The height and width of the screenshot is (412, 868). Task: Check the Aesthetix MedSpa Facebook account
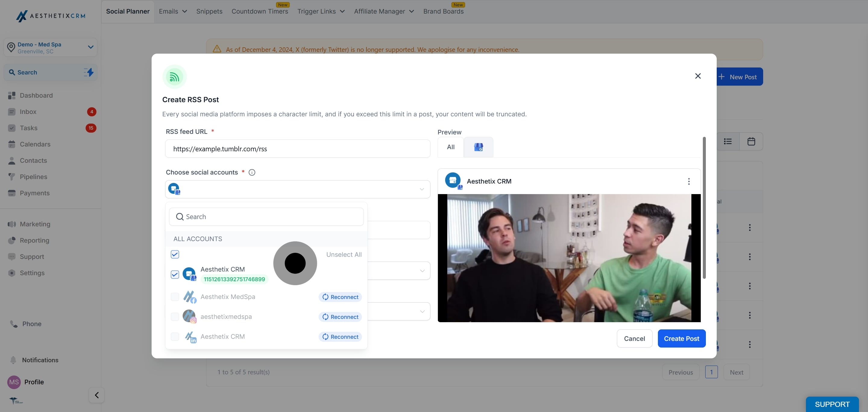pos(175,297)
